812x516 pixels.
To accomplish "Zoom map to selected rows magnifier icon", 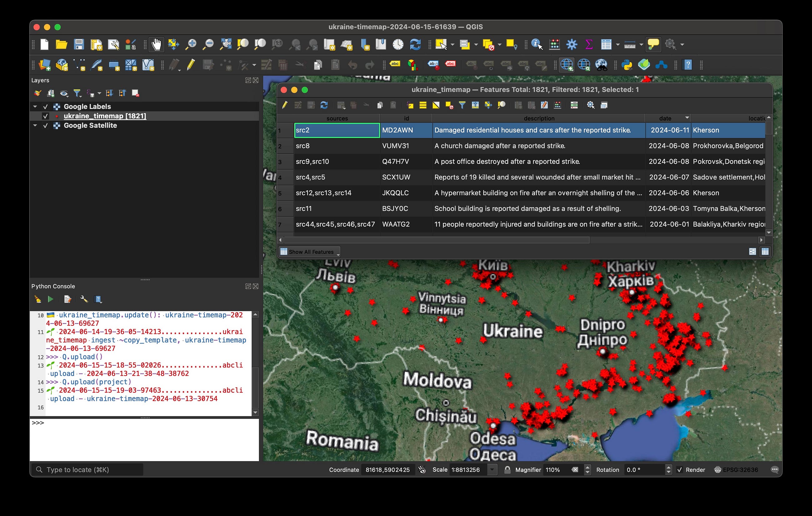I will pos(502,105).
